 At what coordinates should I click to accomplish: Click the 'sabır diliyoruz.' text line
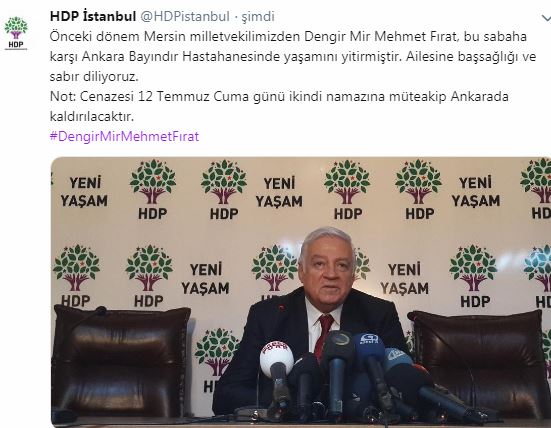pos(94,77)
